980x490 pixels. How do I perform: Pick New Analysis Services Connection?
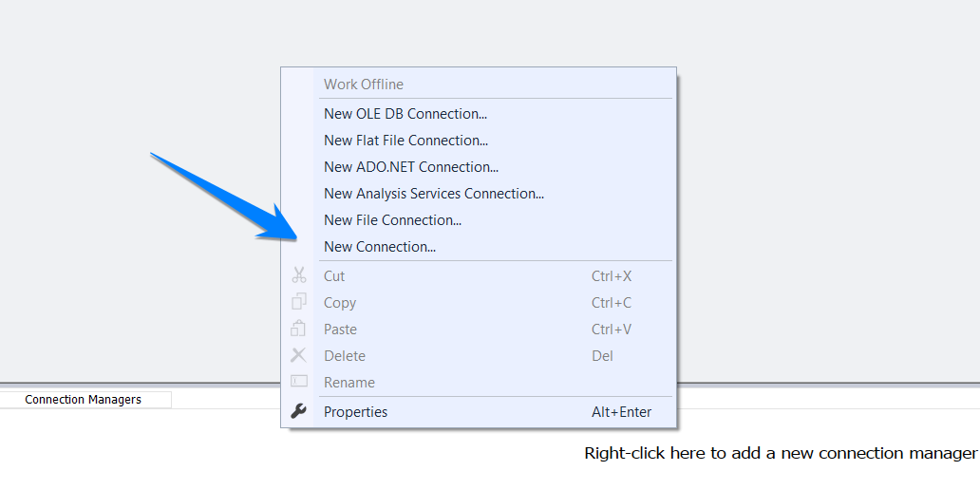coord(434,194)
